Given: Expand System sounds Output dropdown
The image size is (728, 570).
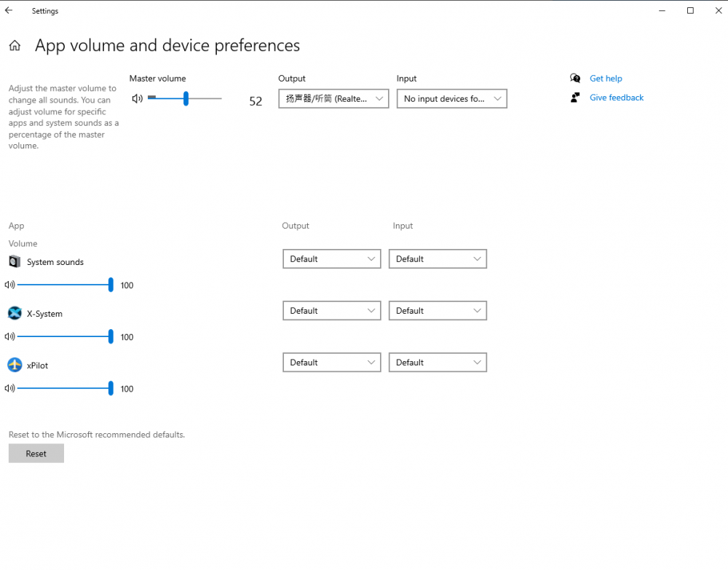Looking at the screenshot, I should 331,259.
